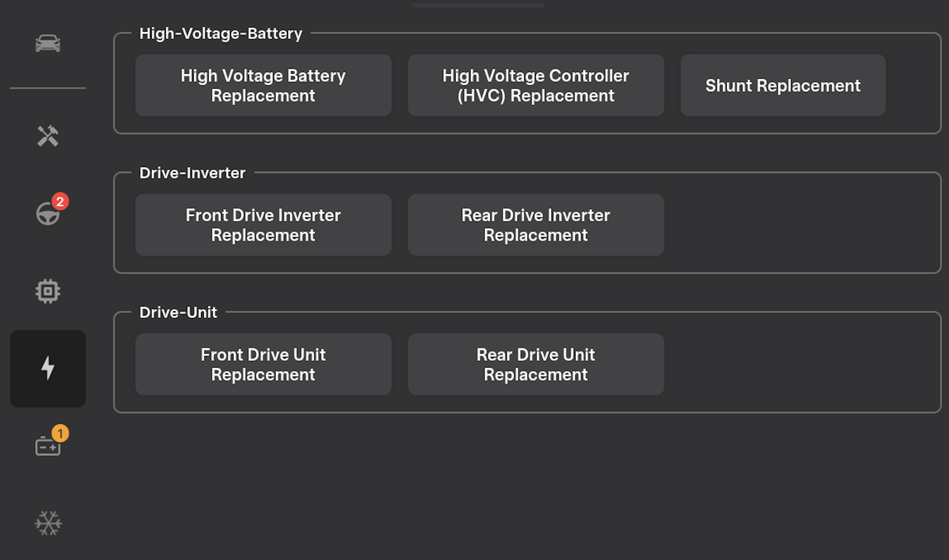The height and width of the screenshot is (560, 949).
Task: Launch Front Drive Inverter Replacement
Action: click(x=263, y=225)
